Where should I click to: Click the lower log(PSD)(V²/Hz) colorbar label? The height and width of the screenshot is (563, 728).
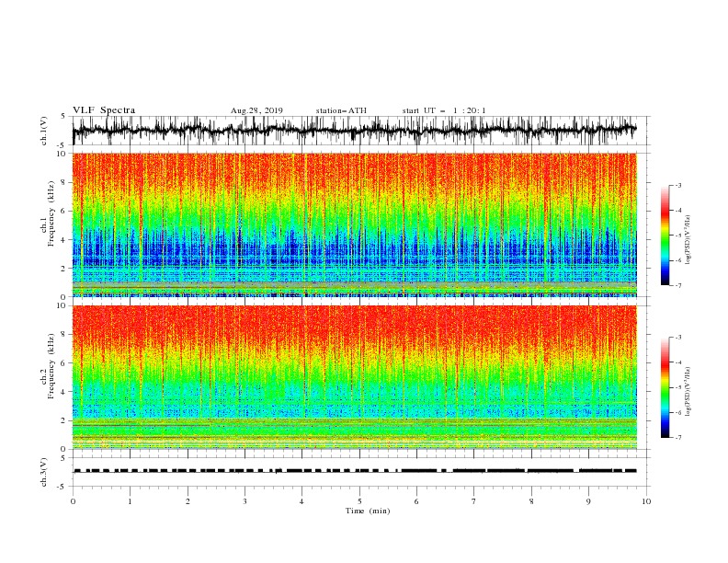coord(688,392)
